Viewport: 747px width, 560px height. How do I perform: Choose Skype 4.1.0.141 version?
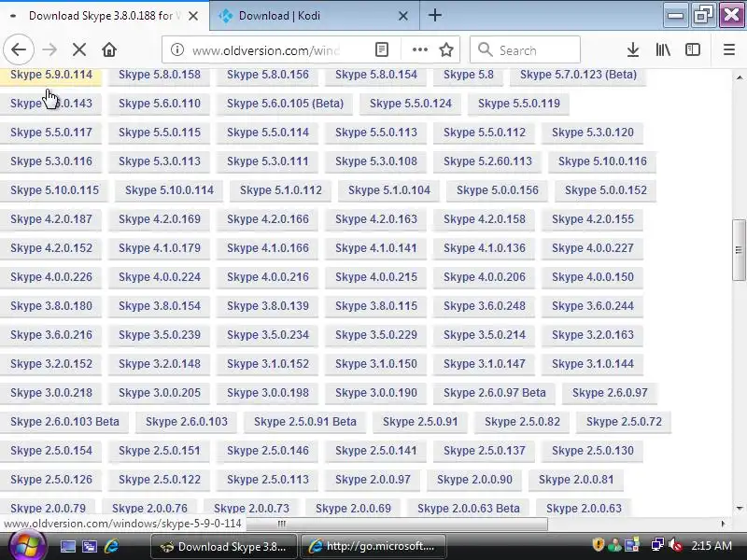point(376,248)
